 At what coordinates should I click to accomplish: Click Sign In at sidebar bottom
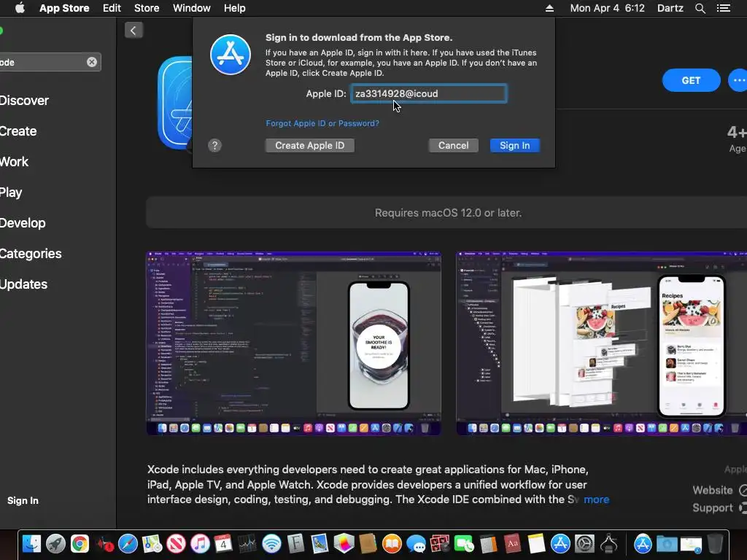23,500
